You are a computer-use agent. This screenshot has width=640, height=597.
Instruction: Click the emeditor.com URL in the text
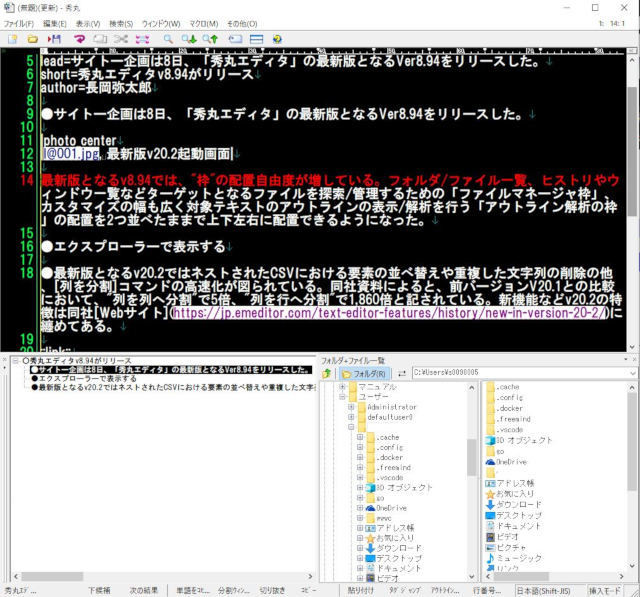coord(389,313)
